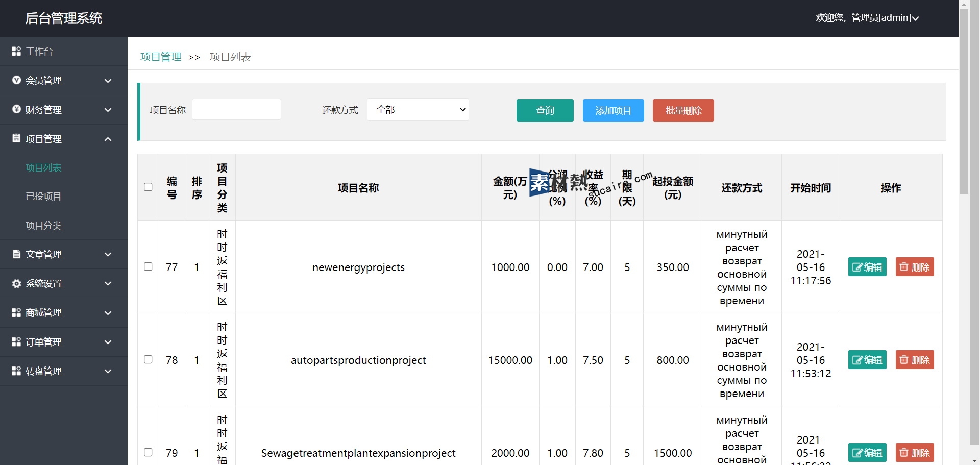980x465 pixels.
Task: Expand the 订单管理 menu chevron
Action: (x=108, y=342)
